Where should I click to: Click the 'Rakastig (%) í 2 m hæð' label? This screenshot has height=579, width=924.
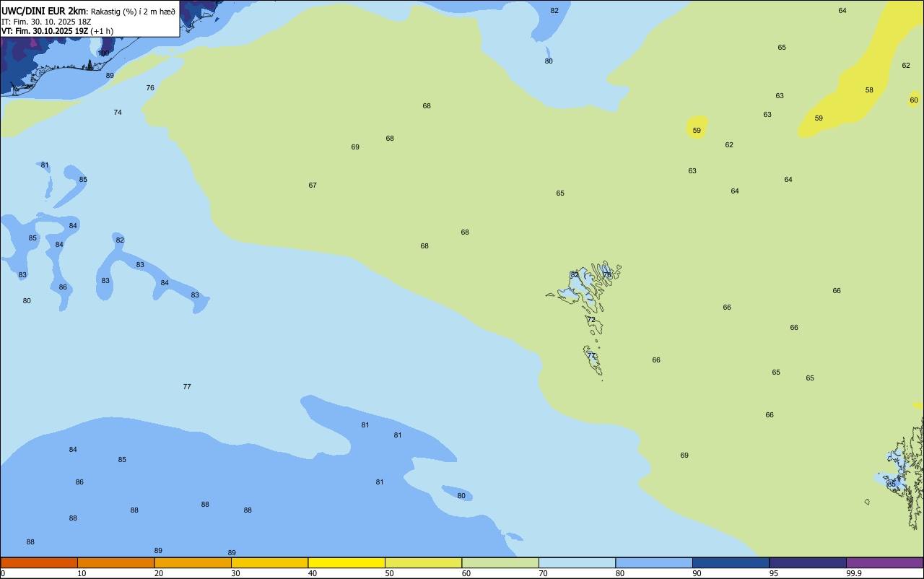tap(133, 12)
